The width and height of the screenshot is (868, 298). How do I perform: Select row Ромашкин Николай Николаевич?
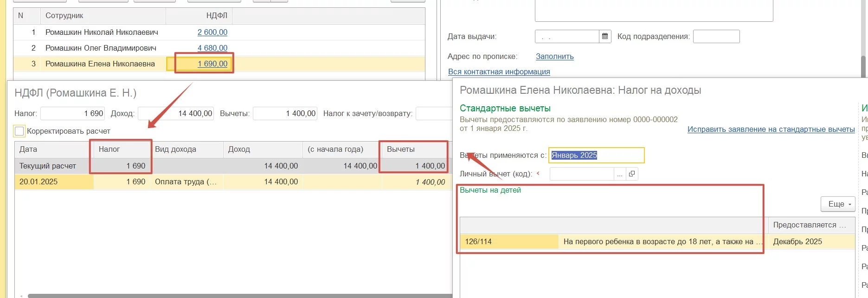219,32
